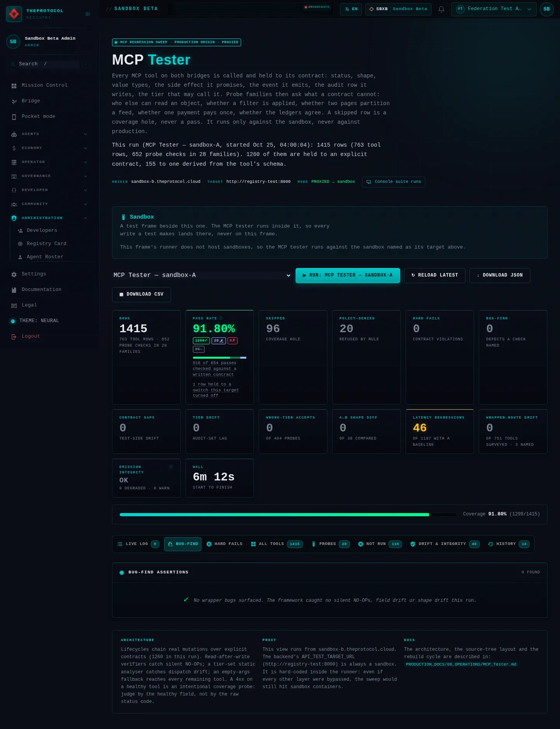This screenshot has height=729, width=560.
Task: Switch to the Drift & Integrity tab
Action: click(445, 544)
